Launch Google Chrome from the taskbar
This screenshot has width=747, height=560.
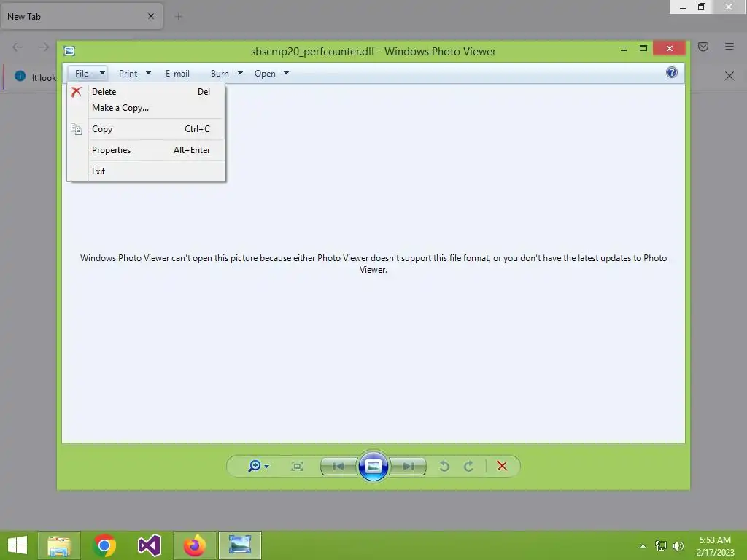(x=104, y=545)
